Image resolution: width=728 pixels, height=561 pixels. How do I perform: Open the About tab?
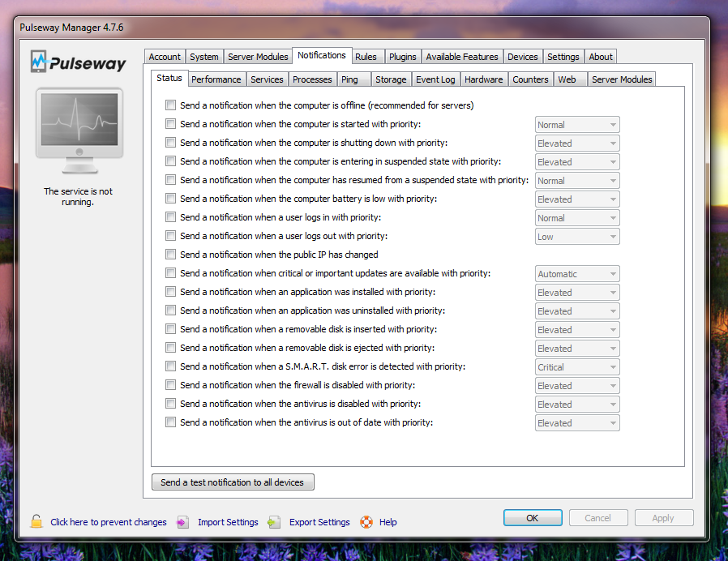pyautogui.click(x=601, y=57)
